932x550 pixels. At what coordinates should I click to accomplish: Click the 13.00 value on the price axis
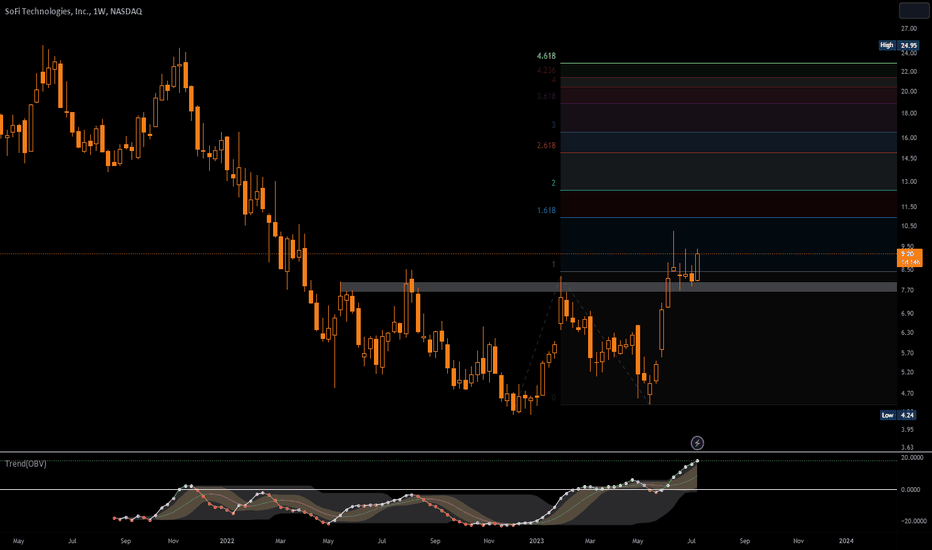coord(909,182)
